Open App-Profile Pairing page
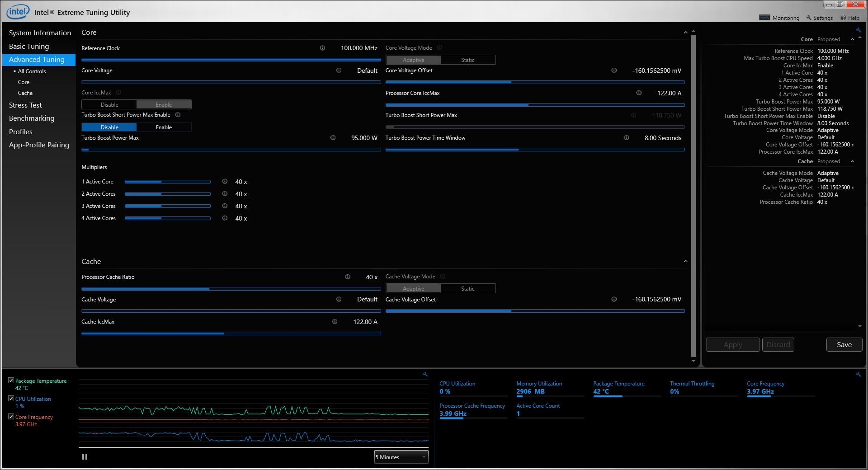 click(39, 145)
